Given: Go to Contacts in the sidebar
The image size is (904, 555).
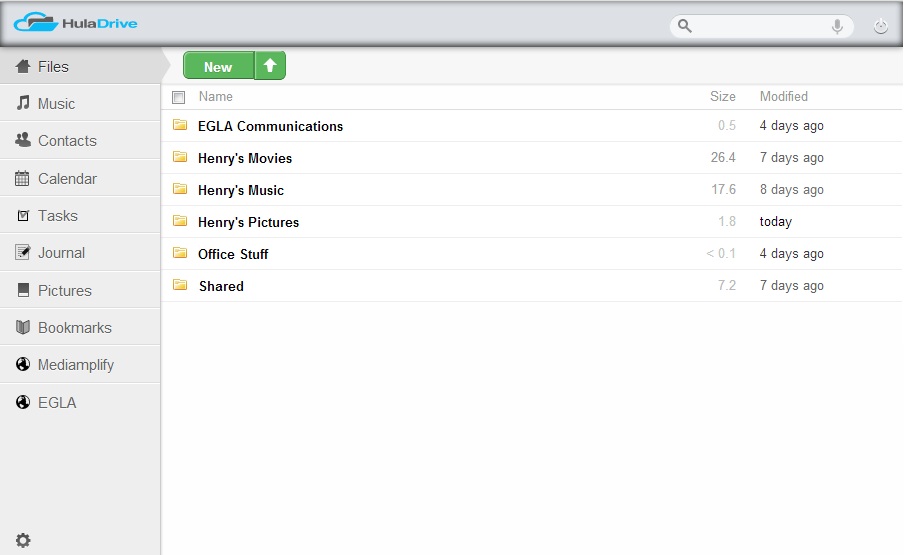Looking at the screenshot, I should [67, 141].
